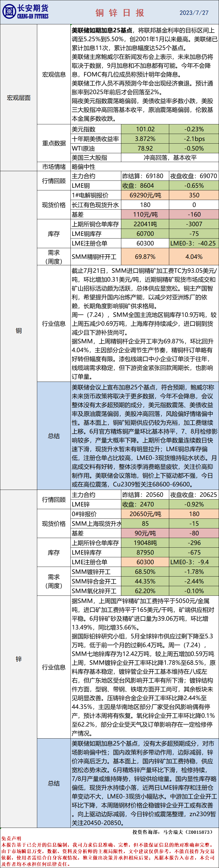Select the copper rod rate 69.87%
Viewport: 219px width, 868px height.
click(145, 257)
